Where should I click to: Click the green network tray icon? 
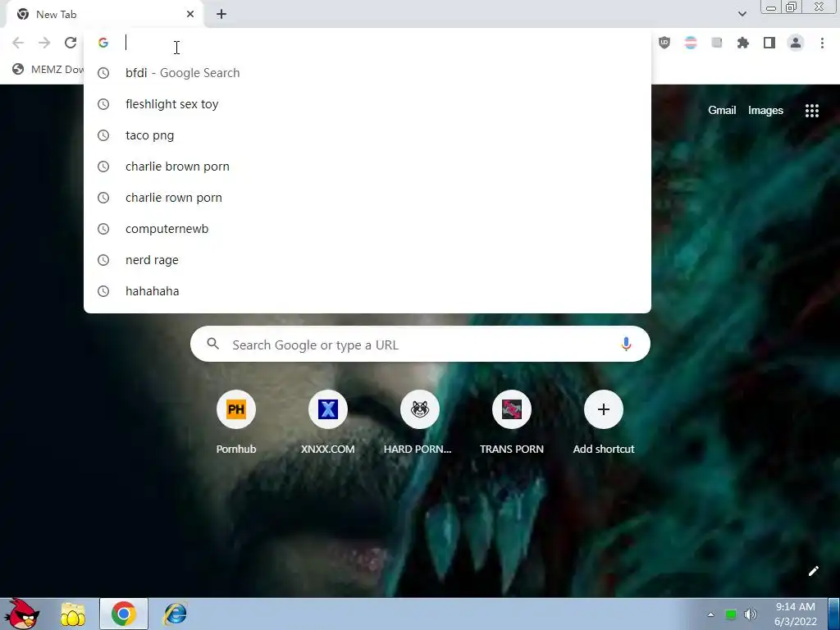730,614
